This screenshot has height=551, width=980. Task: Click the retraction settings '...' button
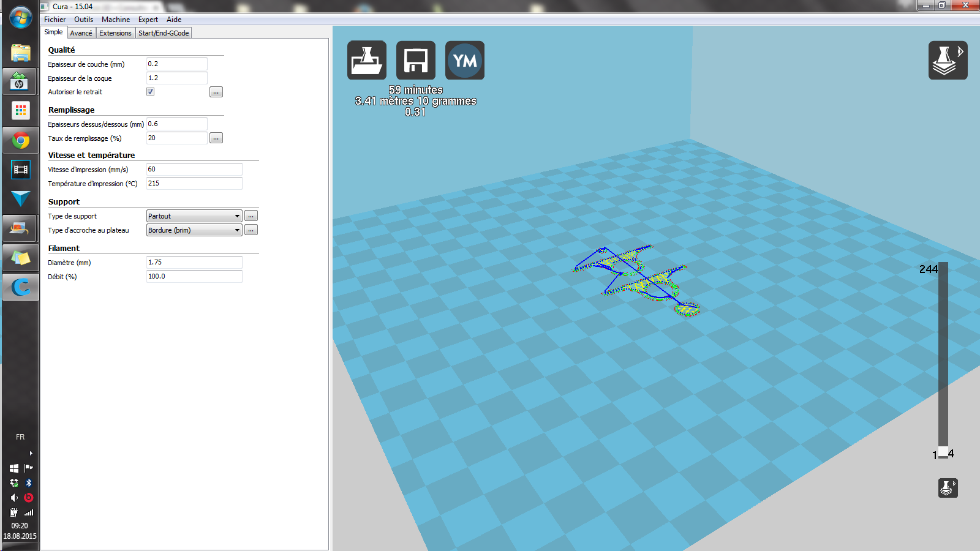(216, 92)
